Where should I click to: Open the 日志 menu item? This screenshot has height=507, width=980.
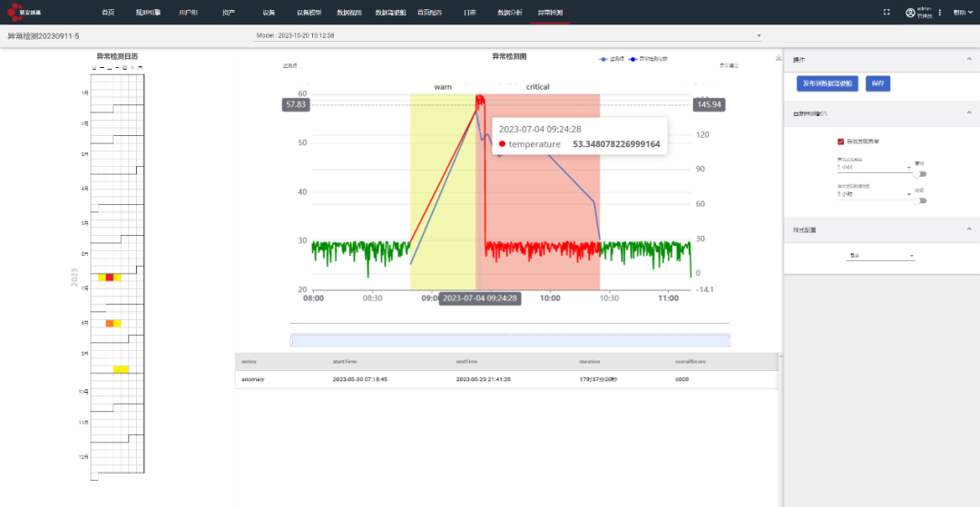[469, 13]
